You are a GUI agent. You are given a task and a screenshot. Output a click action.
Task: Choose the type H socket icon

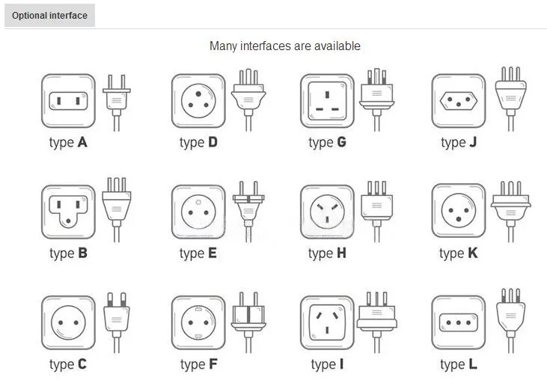pyautogui.click(x=328, y=212)
